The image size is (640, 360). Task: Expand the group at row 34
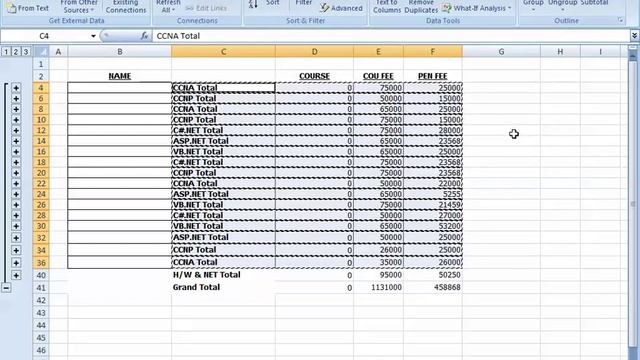click(x=16, y=250)
